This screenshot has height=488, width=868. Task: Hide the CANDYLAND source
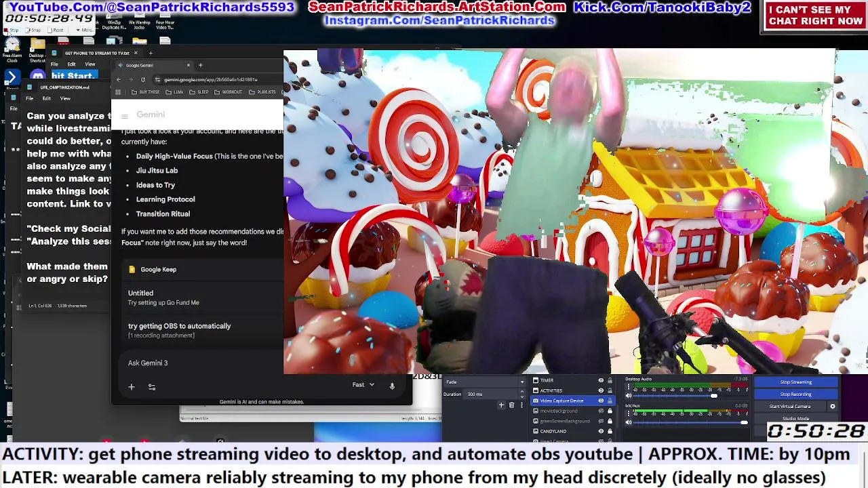pyautogui.click(x=600, y=431)
